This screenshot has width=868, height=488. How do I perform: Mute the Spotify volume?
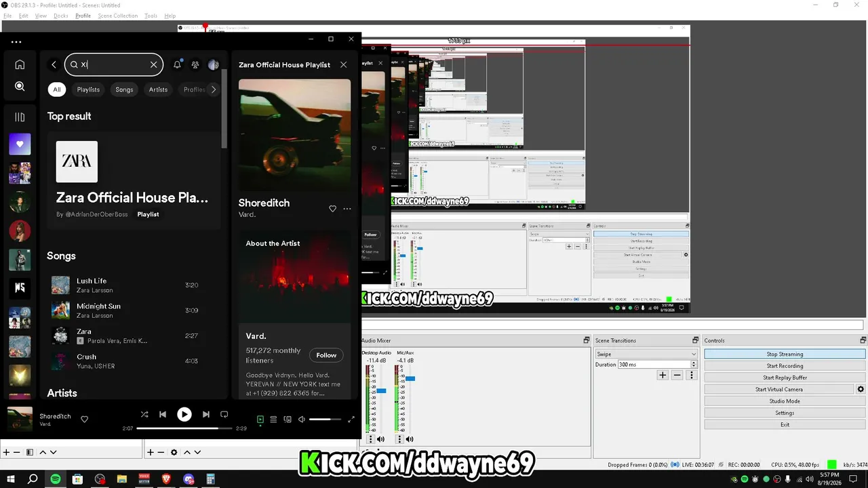pos(302,420)
